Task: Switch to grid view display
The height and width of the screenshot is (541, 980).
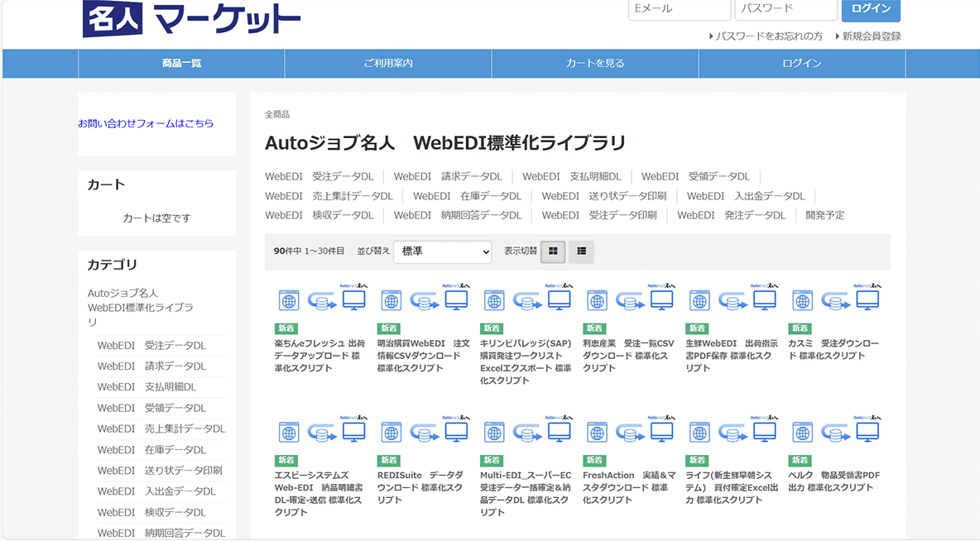Action: (553, 251)
